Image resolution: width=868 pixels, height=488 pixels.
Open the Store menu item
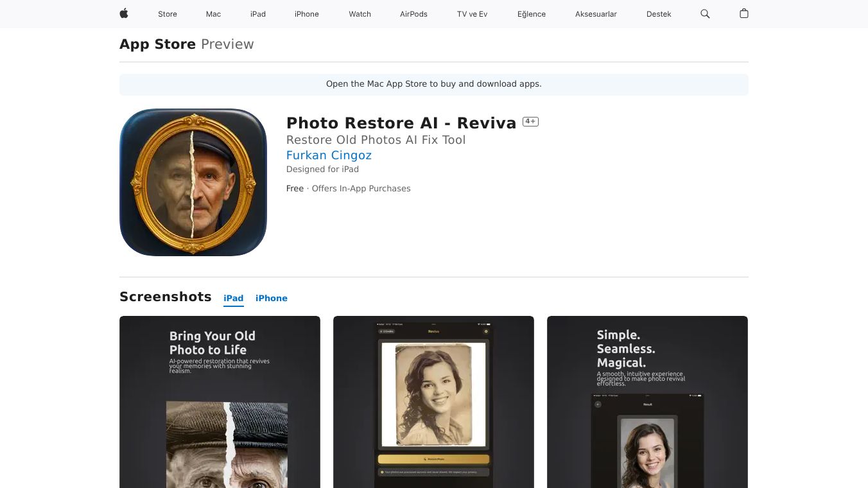click(168, 14)
